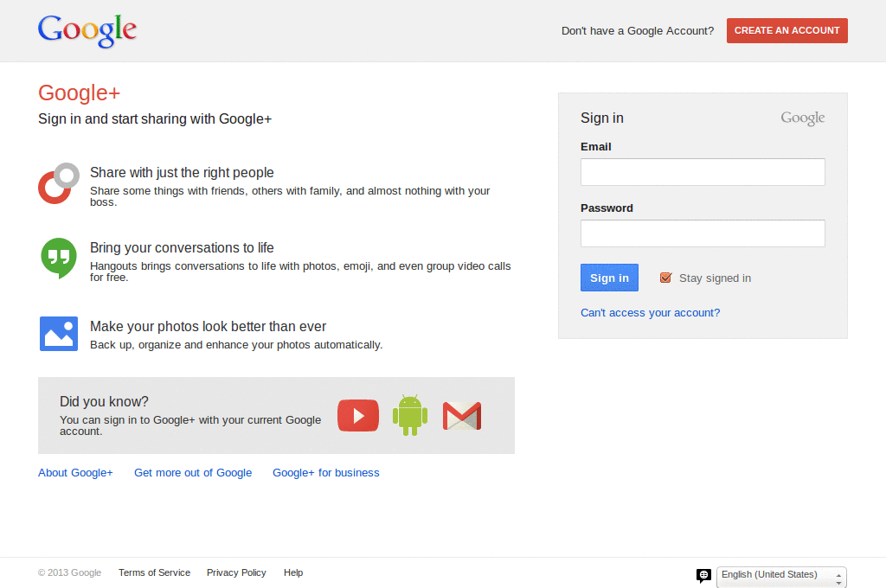Click the gray Google logo in sign-in box

tap(802, 118)
